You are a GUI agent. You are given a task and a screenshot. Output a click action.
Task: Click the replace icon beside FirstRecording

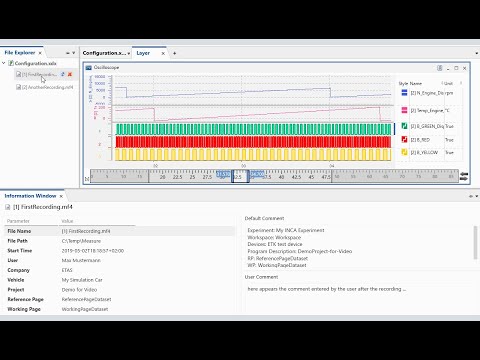click(63, 74)
